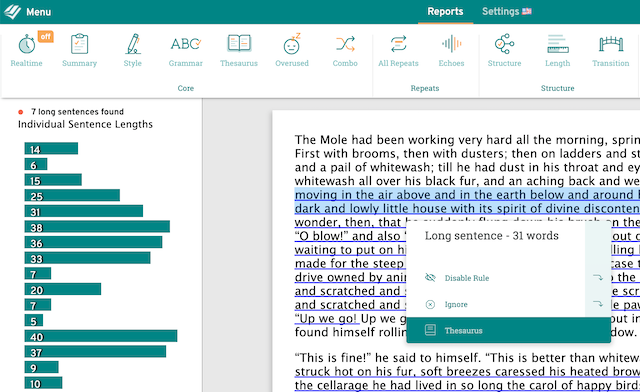Select the 9-word sentence bar
This screenshot has height=392, width=640.
pyautogui.click(x=42, y=368)
